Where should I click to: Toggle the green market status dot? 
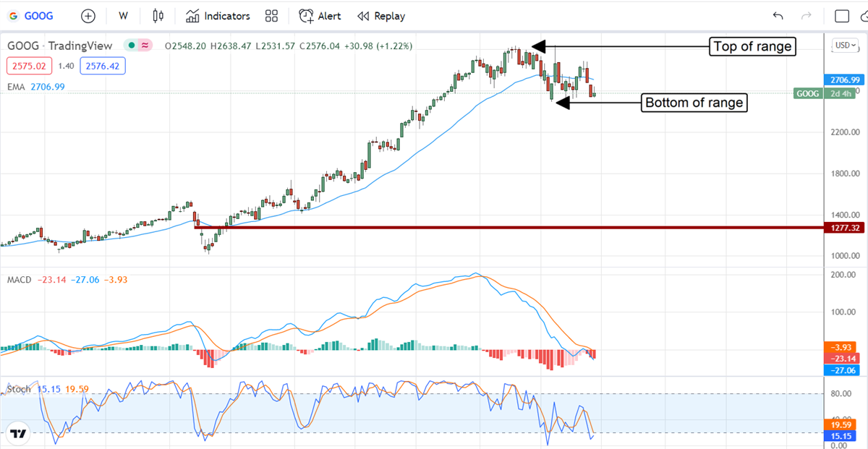click(132, 45)
